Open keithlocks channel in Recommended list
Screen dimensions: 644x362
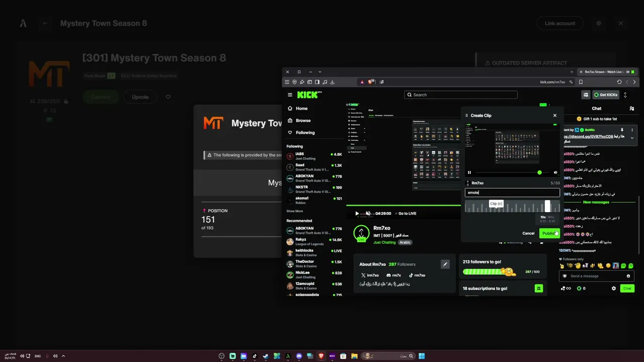tap(314, 253)
